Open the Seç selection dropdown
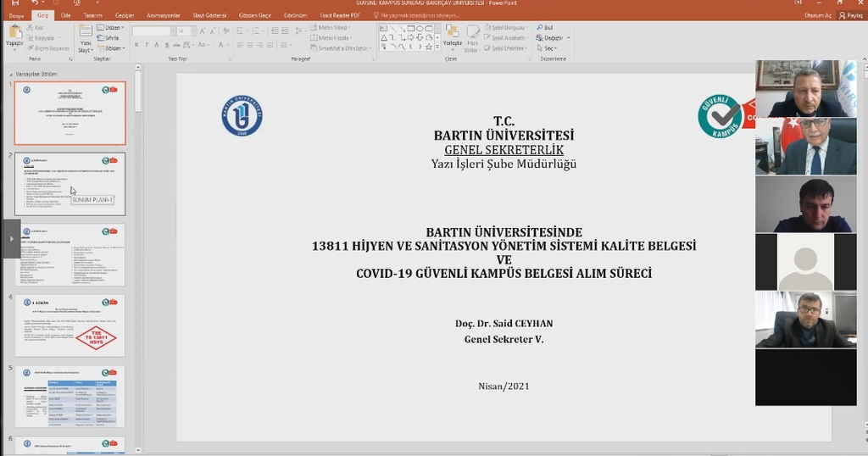The image size is (868, 456). pyautogui.click(x=550, y=48)
